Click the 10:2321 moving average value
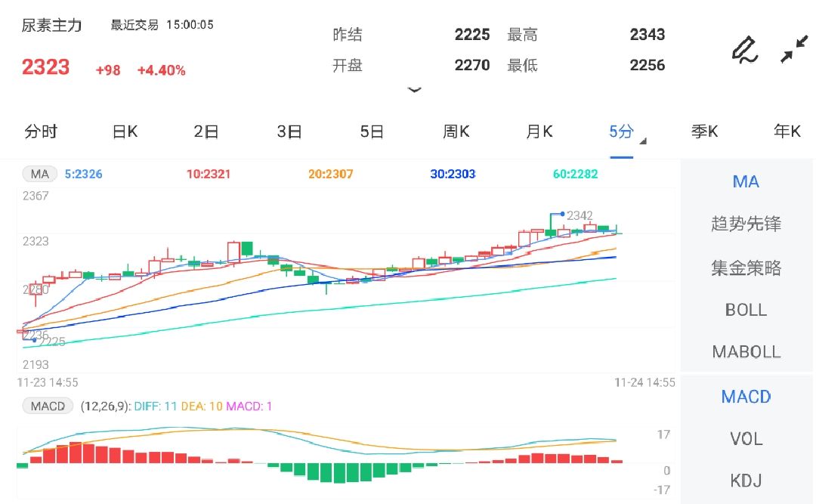The height and width of the screenshot is (504, 816). point(209,174)
